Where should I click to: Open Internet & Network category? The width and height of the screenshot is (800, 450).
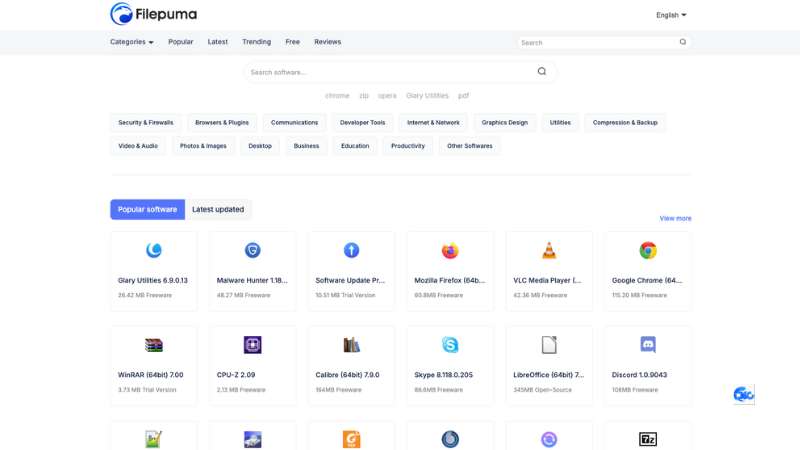point(433,122)
